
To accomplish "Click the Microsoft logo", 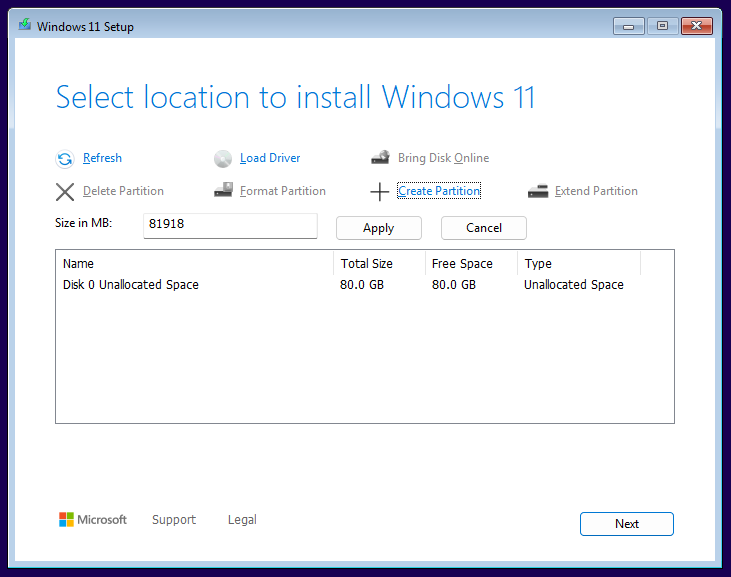I will coord(93,519).
